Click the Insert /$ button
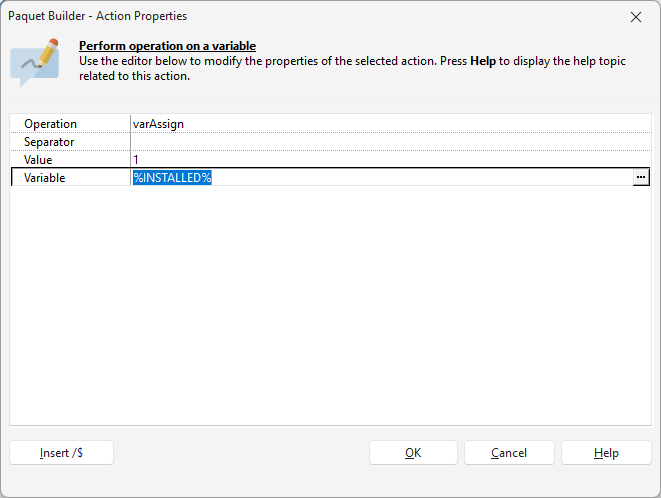661x498 pixels. (x=62, y=453)
